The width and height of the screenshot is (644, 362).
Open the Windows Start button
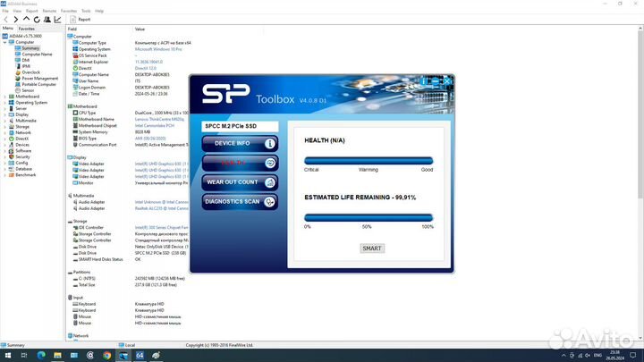(x=8, y=356)
